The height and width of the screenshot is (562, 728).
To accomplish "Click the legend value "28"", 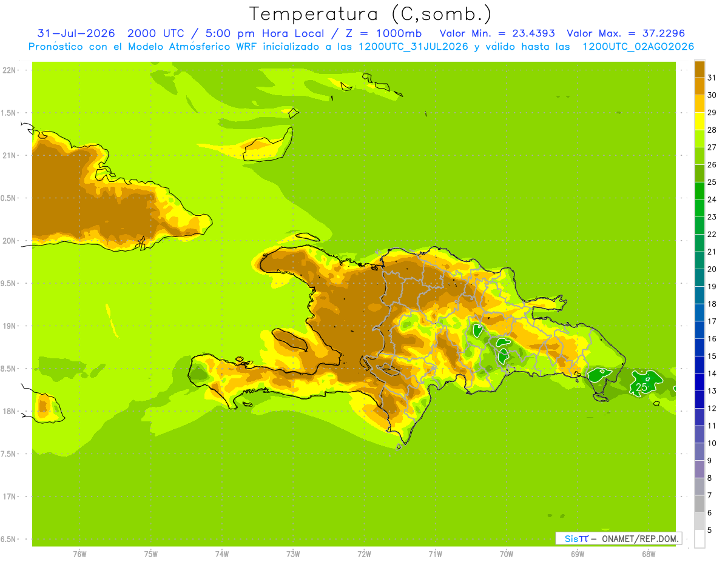I will coord(712,130).
